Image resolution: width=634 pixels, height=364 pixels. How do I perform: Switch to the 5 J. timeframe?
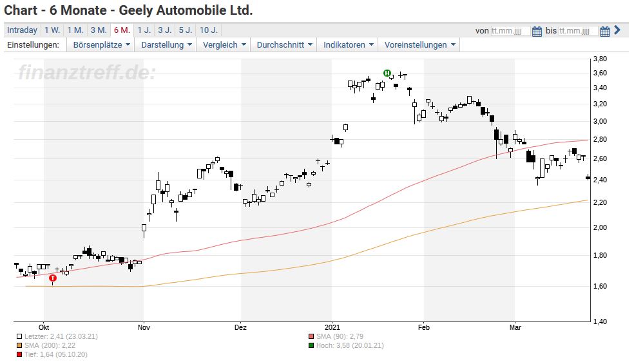(186, 30)
